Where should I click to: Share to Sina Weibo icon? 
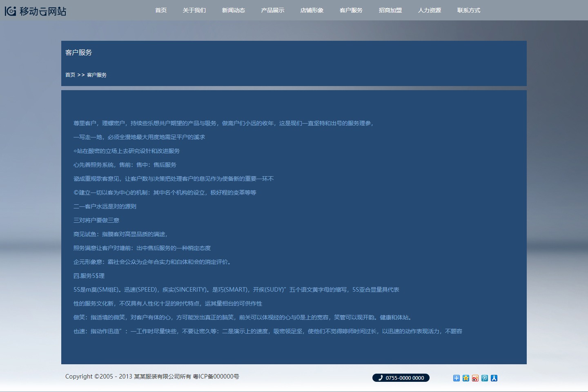[475, 378]
